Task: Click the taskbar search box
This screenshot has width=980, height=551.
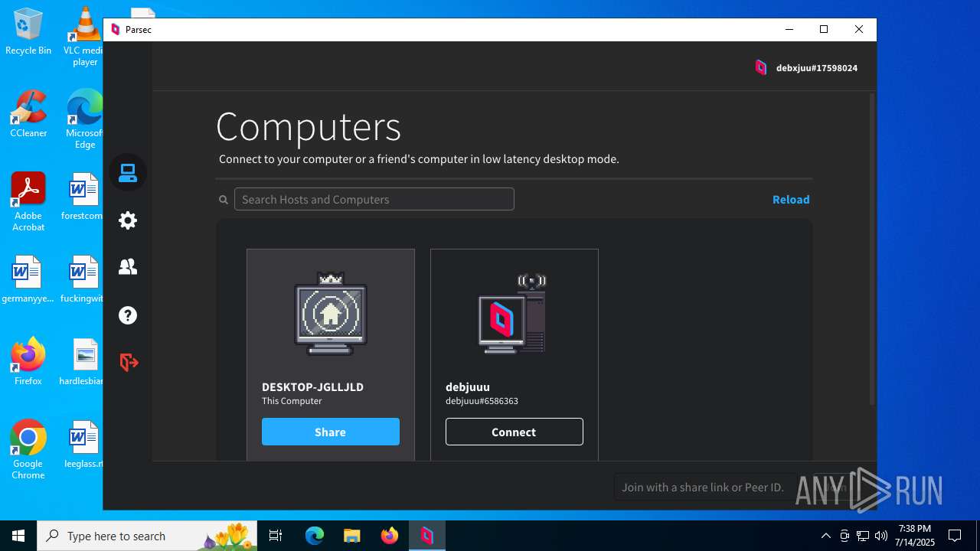Action: tap(148, 536)
